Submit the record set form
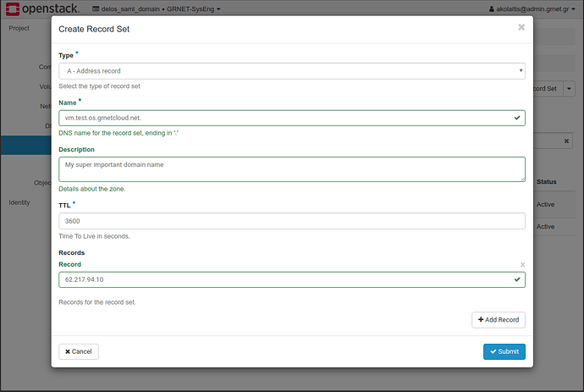 coord(504,351)
